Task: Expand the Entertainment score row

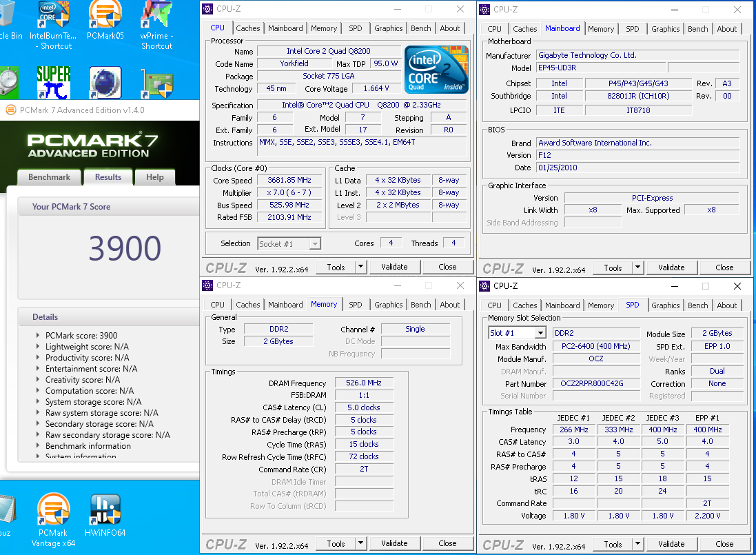Action: tap(38, 368)
